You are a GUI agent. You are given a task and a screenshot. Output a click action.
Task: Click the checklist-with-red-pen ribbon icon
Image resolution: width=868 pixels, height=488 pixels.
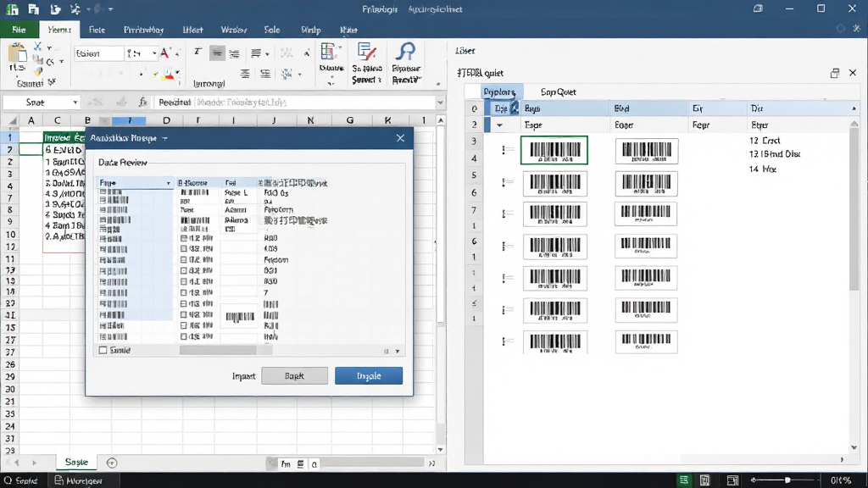click(x=366, y=53)
